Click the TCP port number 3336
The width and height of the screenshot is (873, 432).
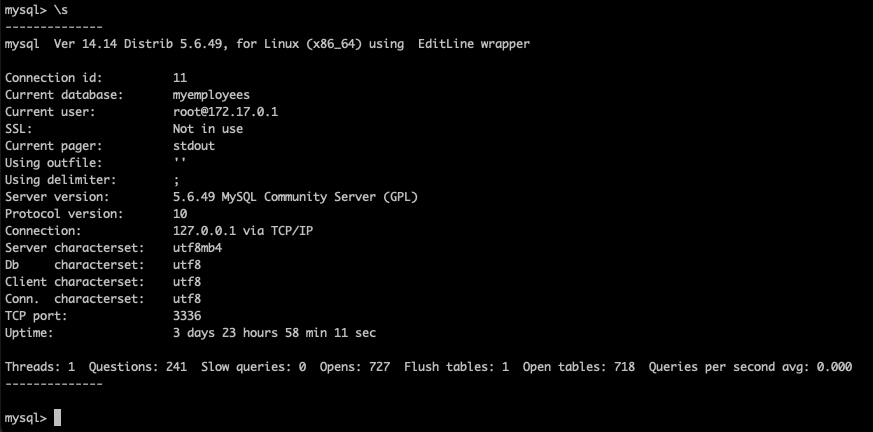tap(187, 316)
